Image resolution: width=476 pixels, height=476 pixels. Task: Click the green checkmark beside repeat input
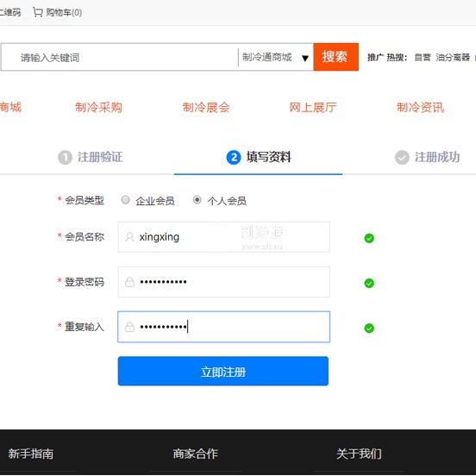point(369,329)
